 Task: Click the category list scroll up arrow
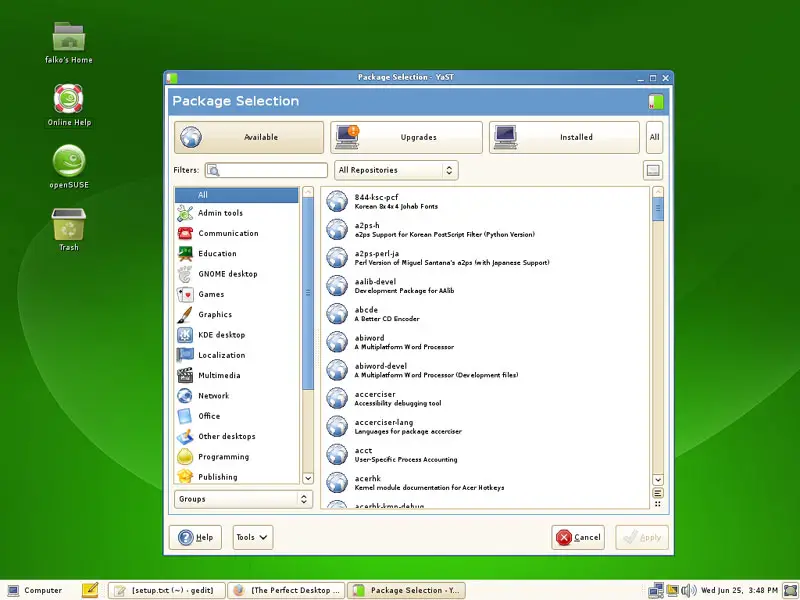pyautogui.click(x=308, y=192)
